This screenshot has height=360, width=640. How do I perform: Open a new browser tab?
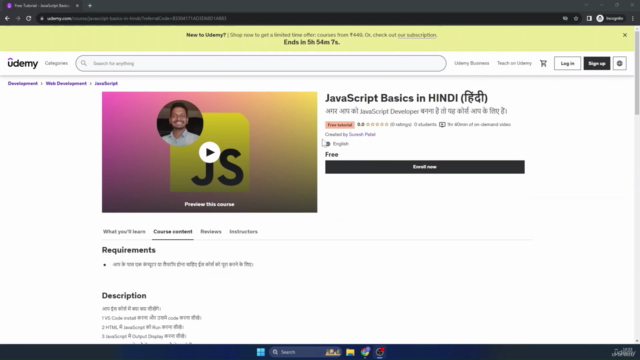[90, 6]
